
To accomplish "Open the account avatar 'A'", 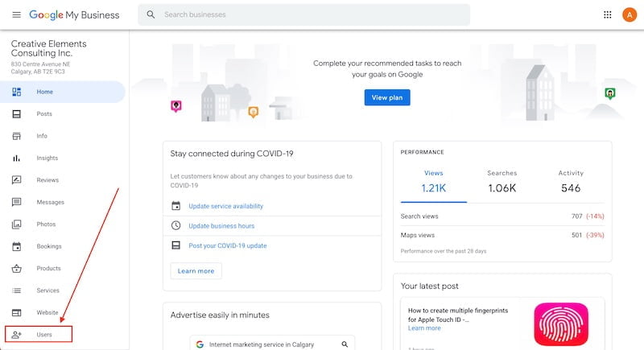I will click(x=630, y=14).
